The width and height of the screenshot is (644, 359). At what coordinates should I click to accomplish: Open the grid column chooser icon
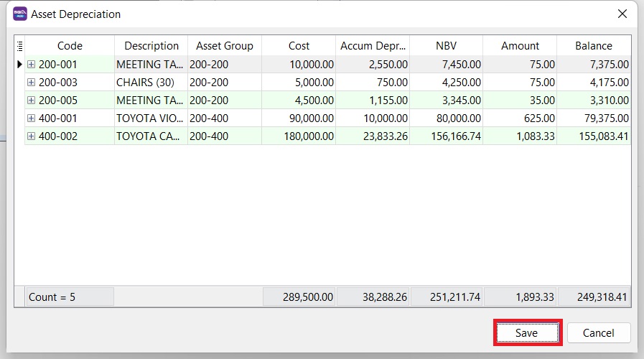[x=19, y=46]
